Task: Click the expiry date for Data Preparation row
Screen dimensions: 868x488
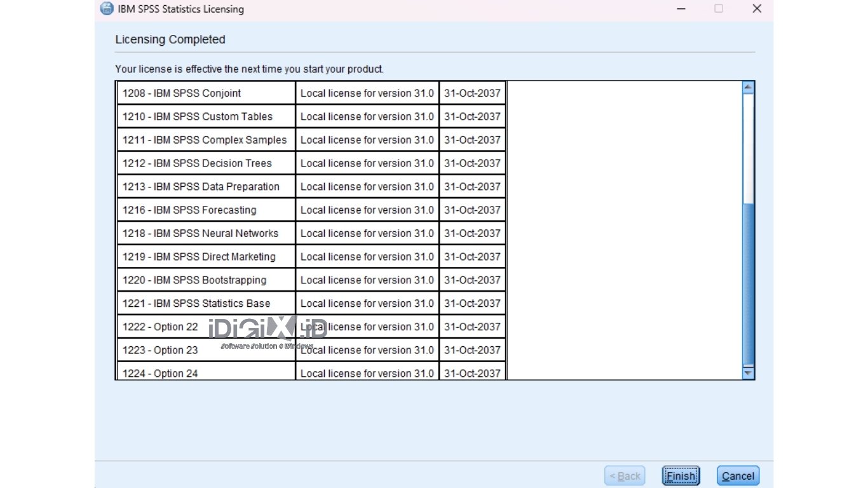Action: click(472, 187)
